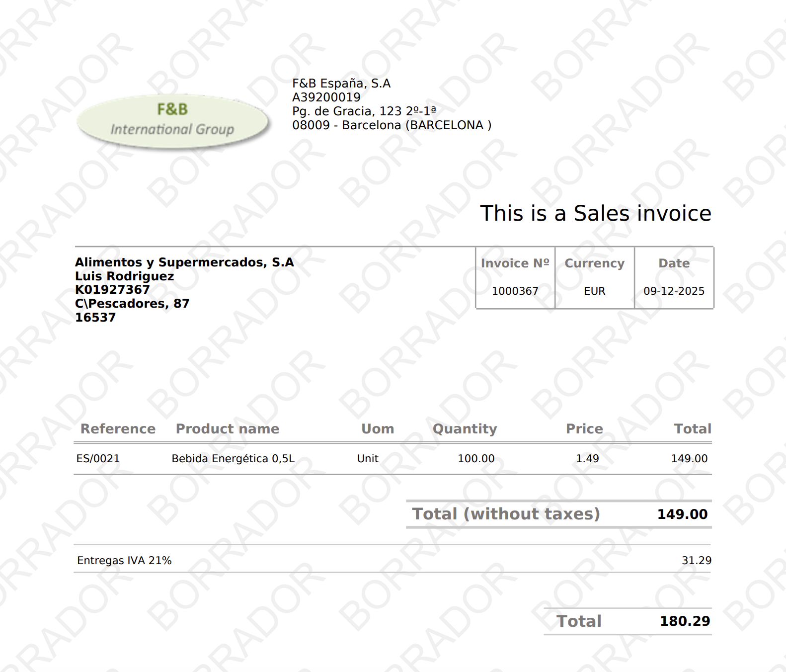Screen dimensions: 786x672
Task: Select the tax ID A39200019
Action: tap(326, 97)
